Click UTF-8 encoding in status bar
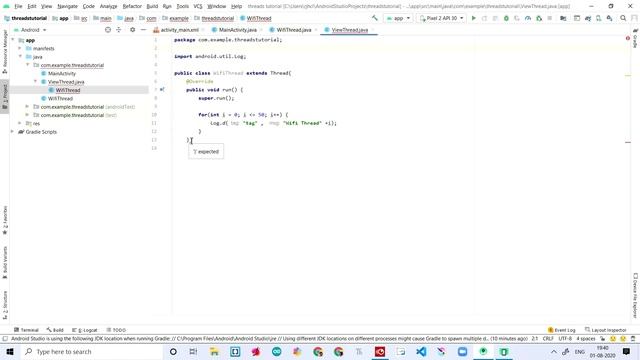Image resolution: width=640 pixels, height=360 pixels. 565,339
